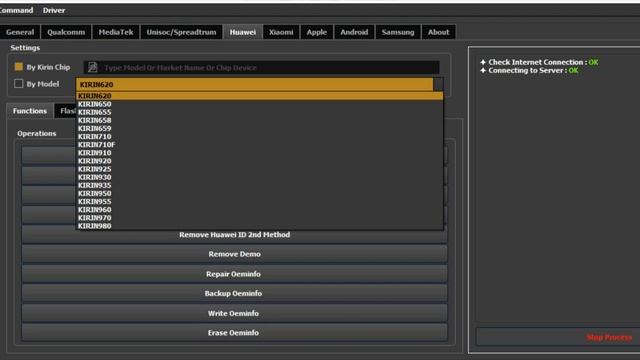Image resolution: width=640 pixels, height=360 pixels.
Task: Choose KIRIN659 chip option
Action: point(260,129)
